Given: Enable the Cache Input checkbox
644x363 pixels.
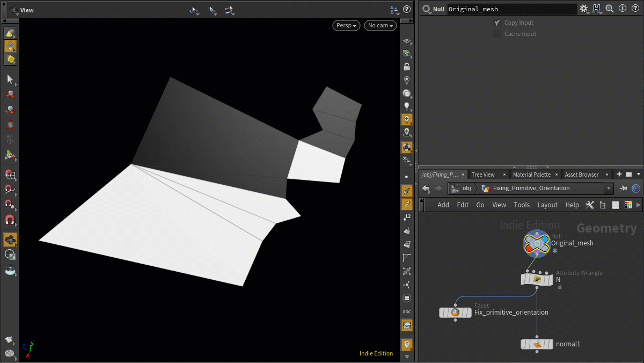Looking at the screenshot, I should [497, 34].
